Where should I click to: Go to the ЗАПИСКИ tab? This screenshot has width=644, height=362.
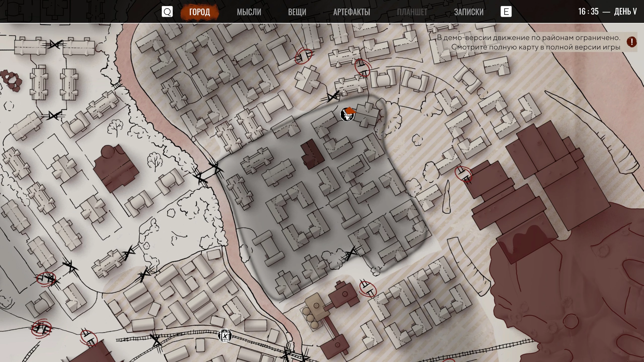click(x=469, y=12)
